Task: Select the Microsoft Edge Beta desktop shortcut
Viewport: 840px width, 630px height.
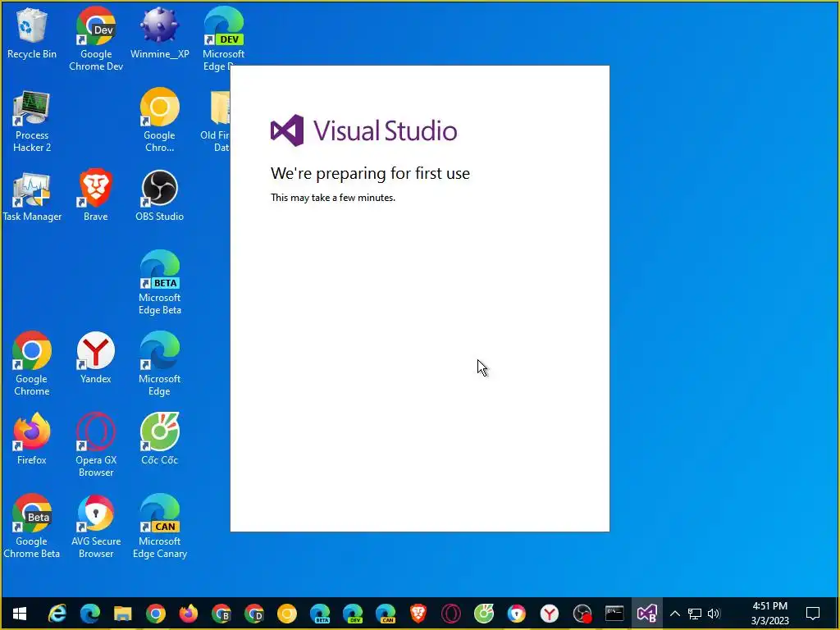Action: [160, 283]
